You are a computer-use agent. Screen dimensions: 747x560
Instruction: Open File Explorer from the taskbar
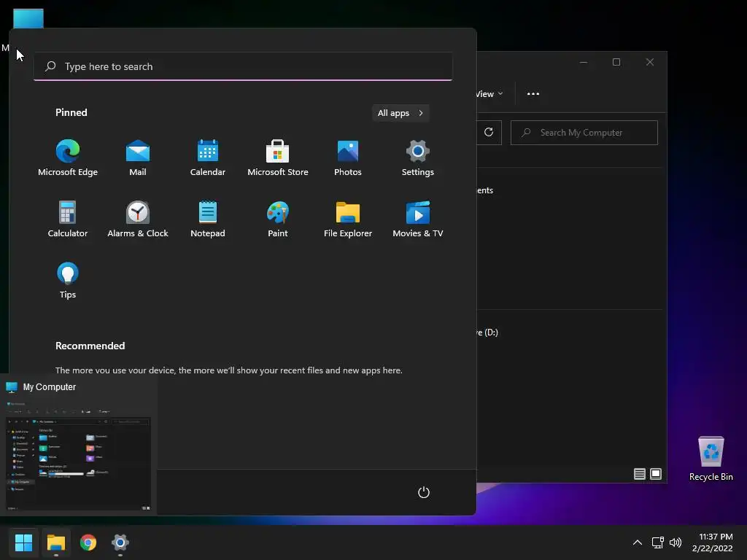coord(55,542)
